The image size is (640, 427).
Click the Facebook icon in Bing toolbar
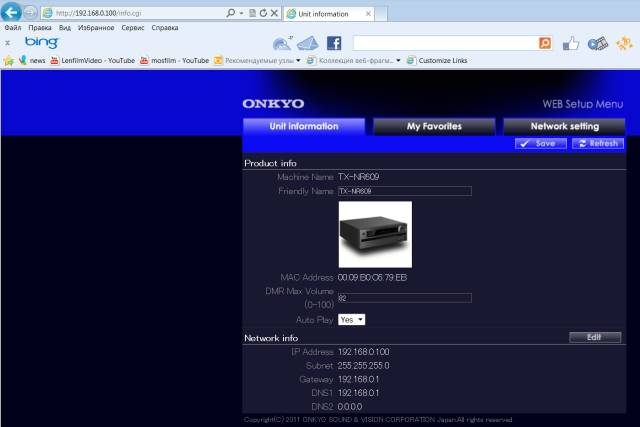(334, 43)
